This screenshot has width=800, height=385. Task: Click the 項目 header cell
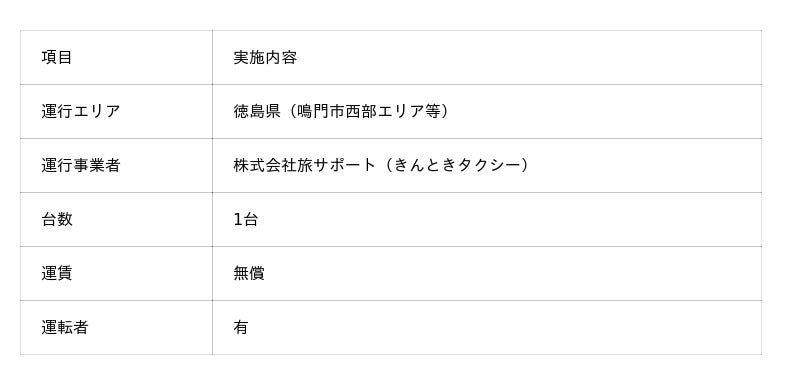[x=116, y=57]
